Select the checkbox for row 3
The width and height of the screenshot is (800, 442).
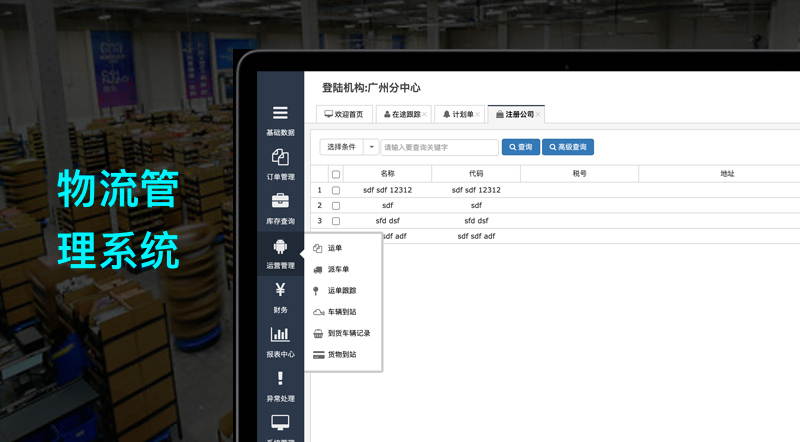[336, 221]
